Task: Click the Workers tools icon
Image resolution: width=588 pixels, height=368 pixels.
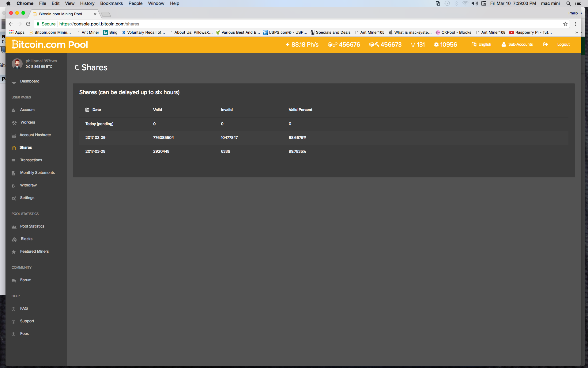Action: (14, 123)
